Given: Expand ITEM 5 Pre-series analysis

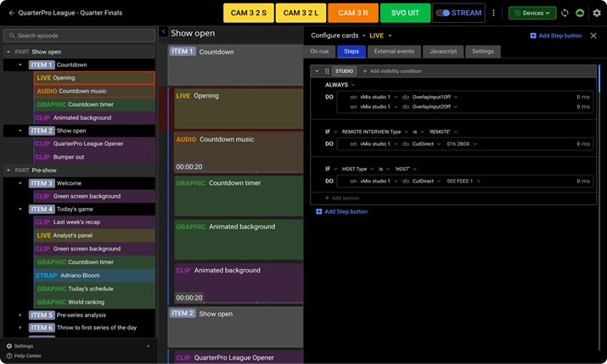Looking at the screenshot, I should (20, 315).
